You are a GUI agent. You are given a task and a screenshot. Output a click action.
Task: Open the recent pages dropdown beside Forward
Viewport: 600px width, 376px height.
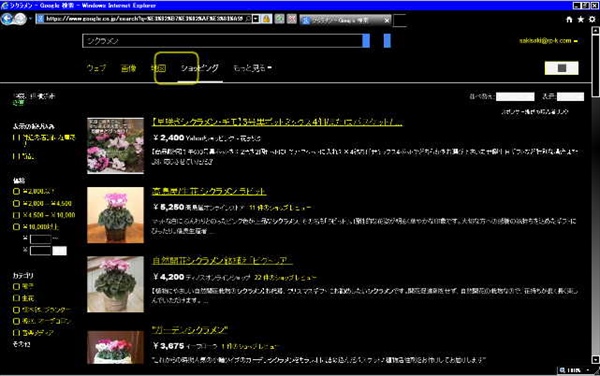coord(30,19)
